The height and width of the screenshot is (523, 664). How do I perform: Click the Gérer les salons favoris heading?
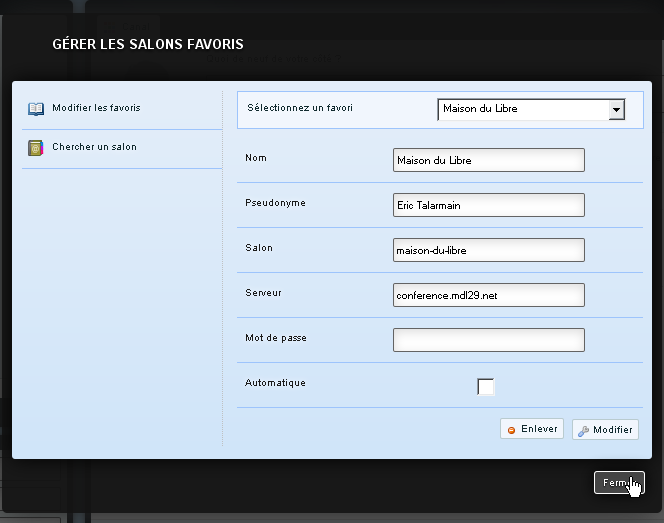[x=148, y=45]
